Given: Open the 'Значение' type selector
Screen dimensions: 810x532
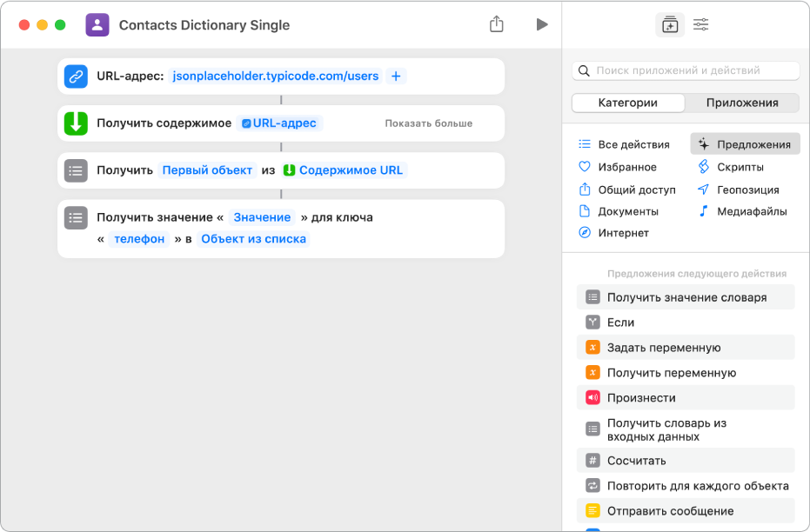Looking at the screenshot, I should point(262,217).
